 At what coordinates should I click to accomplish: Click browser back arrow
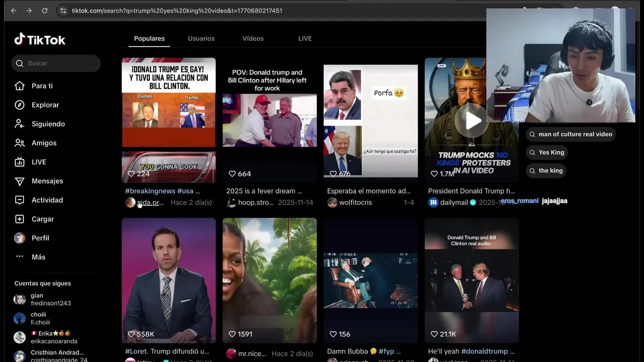tap(14, 11)
